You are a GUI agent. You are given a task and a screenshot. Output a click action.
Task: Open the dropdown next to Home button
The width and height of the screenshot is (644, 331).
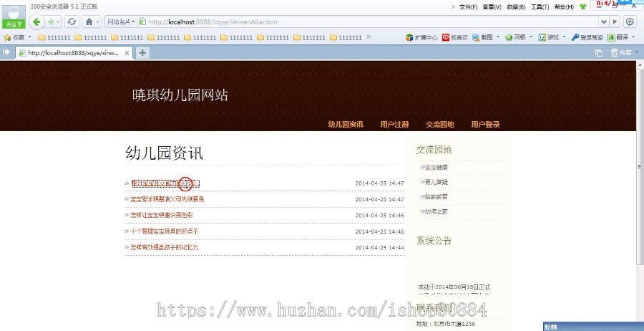98,21
